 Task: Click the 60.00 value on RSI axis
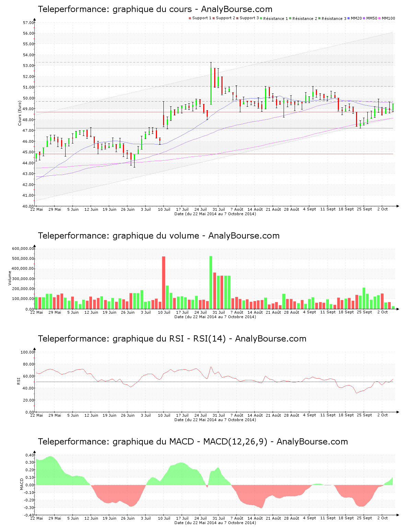tap(28, 376)
